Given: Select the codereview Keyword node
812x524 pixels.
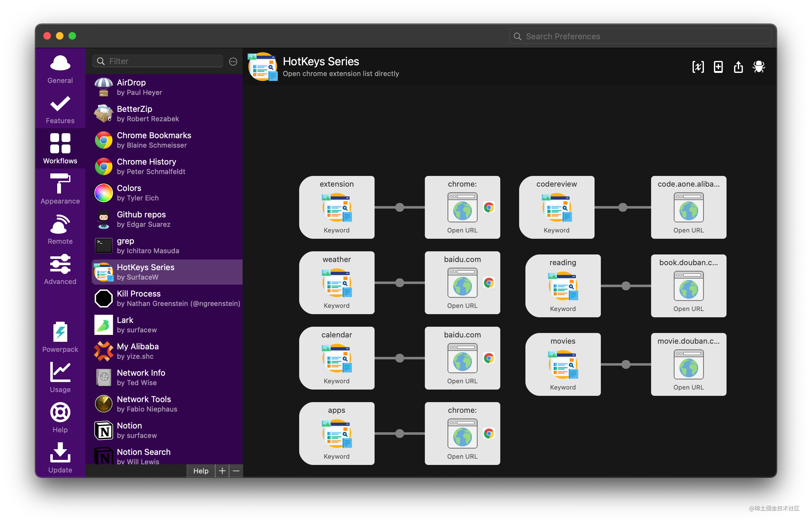Looking at the screenshot, I should click(557, 207).
